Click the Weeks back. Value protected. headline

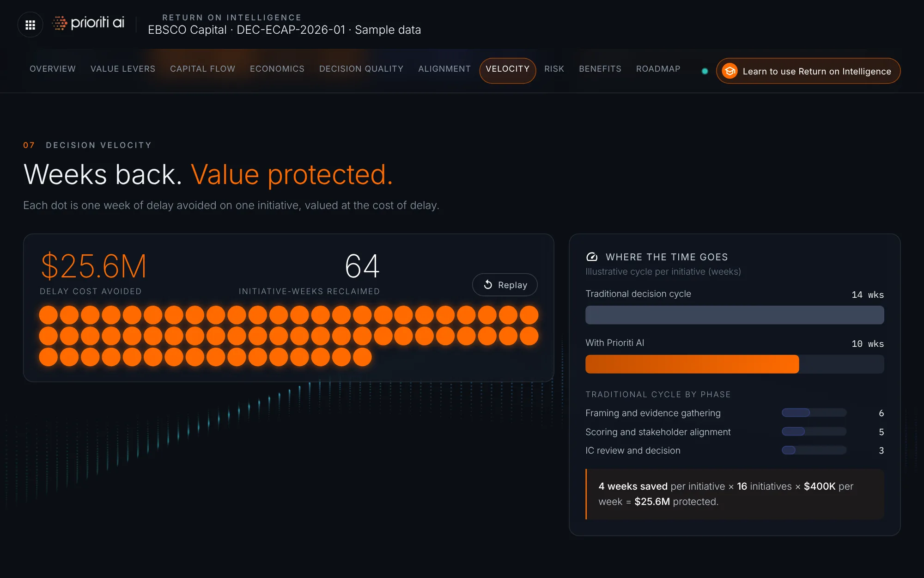point(208,174)
